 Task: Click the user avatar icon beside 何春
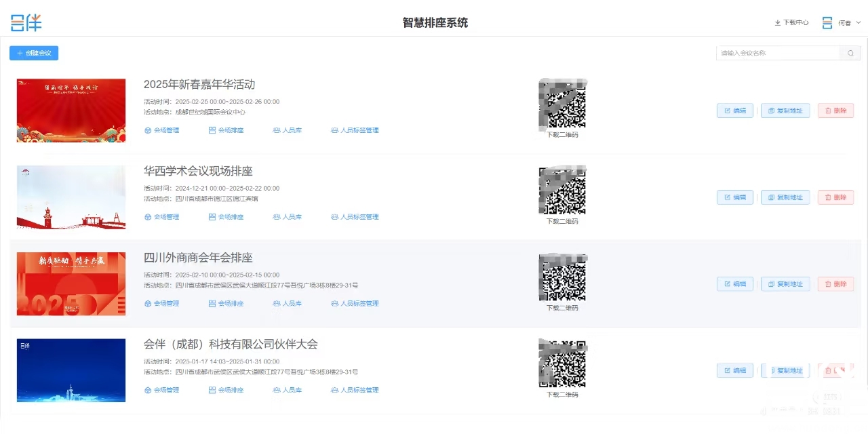(x=827, y=22)
